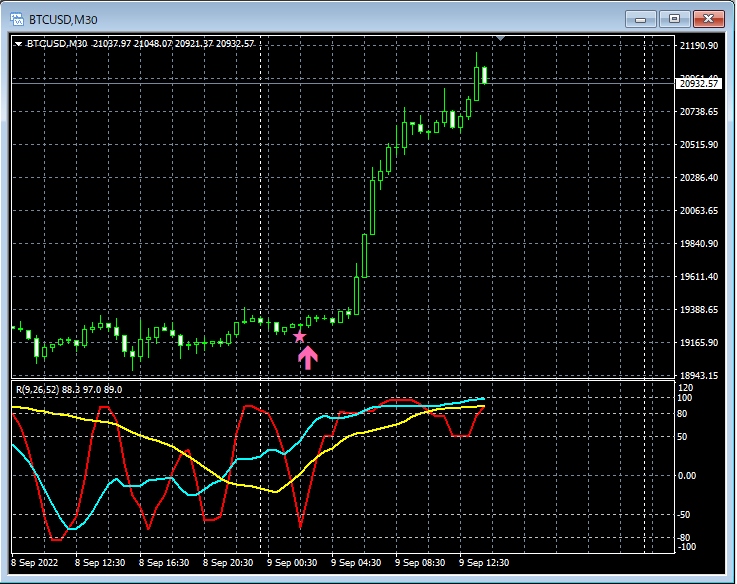This screenshot has width=737, height=584.
Task: Maximize the BTCUSD chart window
Action: point(674,18)
